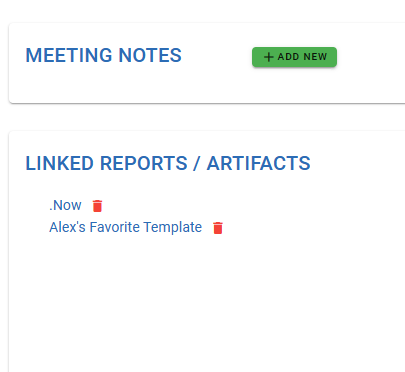Viewport: 405px width, 372px height.
Task: Add a new meeting note
Action: (294, 57)
